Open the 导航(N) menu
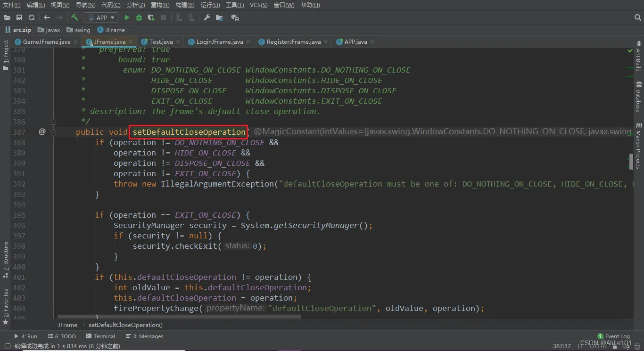Screen dimensions: 644x351 pos(85,5)
